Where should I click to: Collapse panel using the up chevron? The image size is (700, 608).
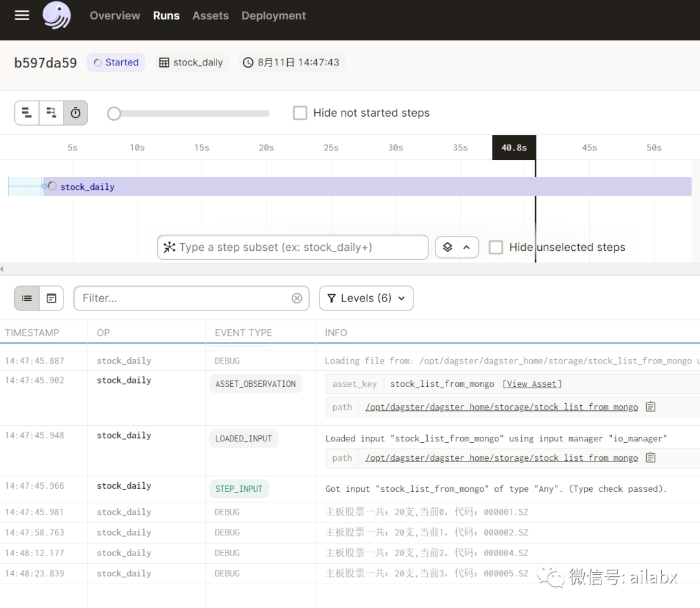pos(467,248)
